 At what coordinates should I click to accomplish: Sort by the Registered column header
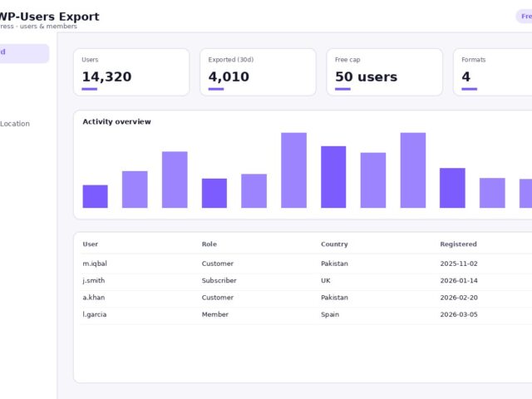(x=458, y=244)
